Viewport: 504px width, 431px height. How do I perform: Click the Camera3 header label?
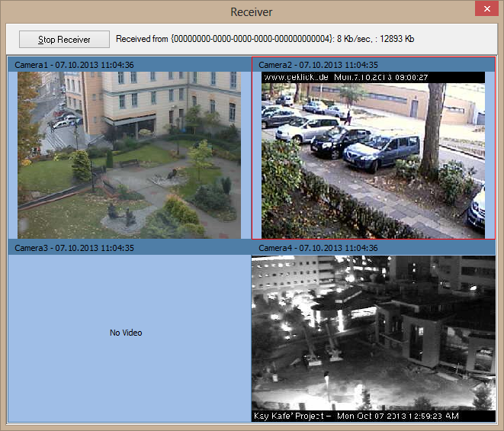[75, 248]
